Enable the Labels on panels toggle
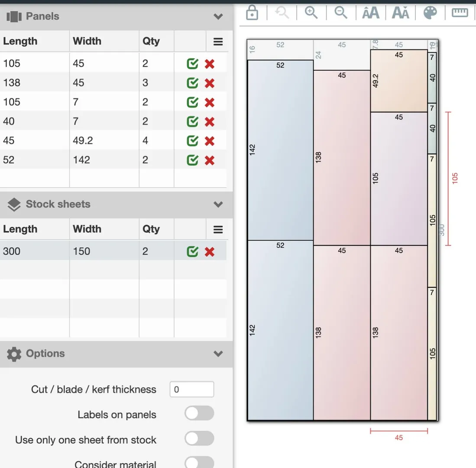Viewport: 476px width, 468px height. 199,413
